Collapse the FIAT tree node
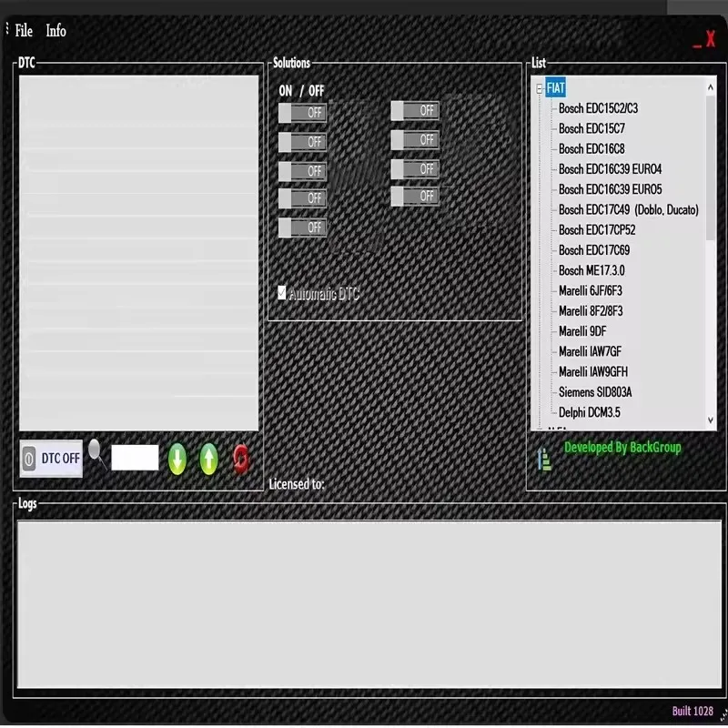Screen dimensions: 728x728 (539, 88)
